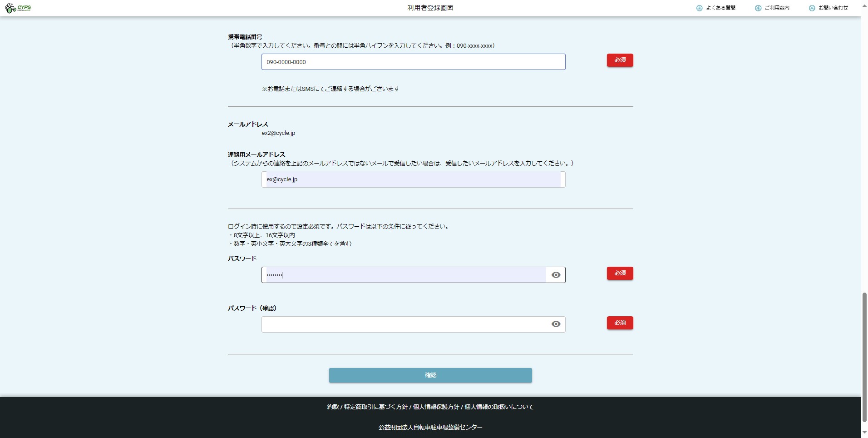Screen dimensions: 868x438
Task: Open 特定商取引に基づく方針 footer link
Action: point(375,407)
